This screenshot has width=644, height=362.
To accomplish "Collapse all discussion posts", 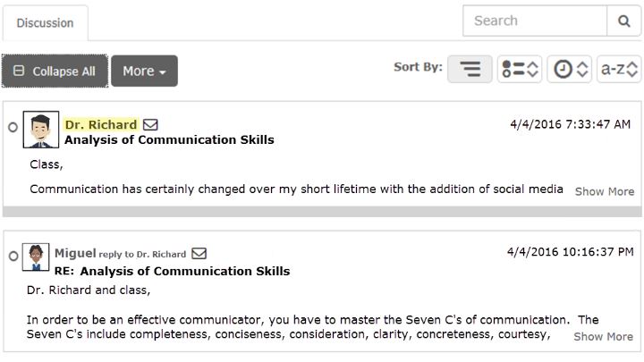I will click(55, 71).
